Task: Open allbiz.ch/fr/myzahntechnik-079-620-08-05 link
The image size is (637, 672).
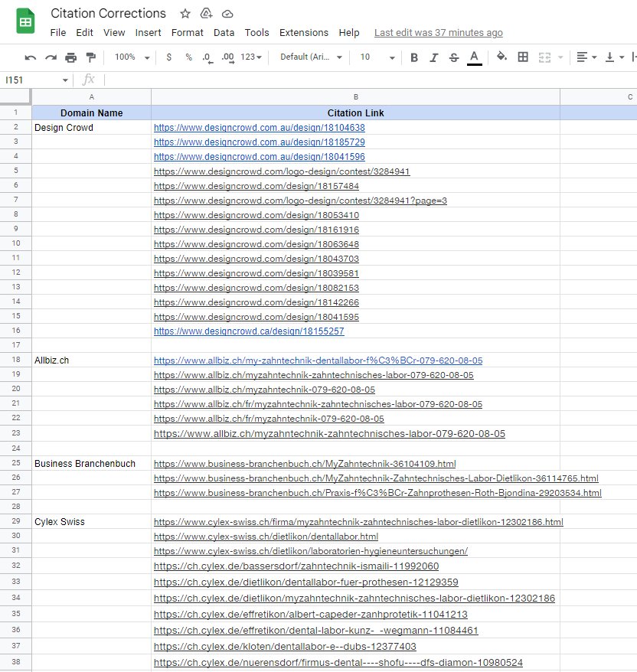Action: 269,419
